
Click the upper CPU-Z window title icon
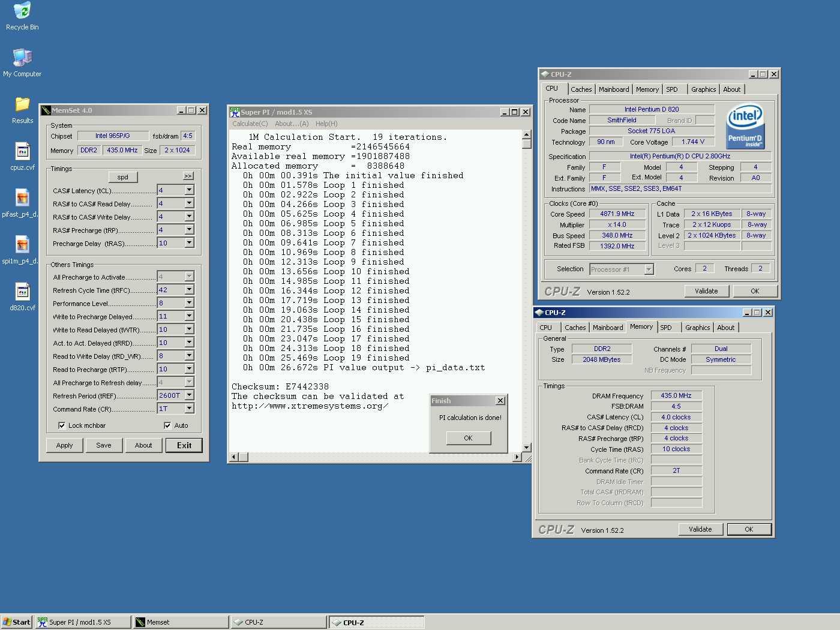[x=545, y=74]
